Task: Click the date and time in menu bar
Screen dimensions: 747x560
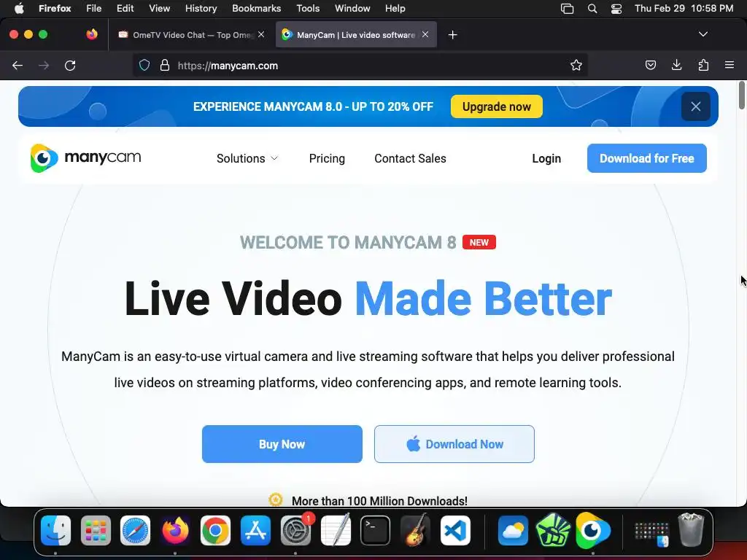Action: tap(684, 9)
